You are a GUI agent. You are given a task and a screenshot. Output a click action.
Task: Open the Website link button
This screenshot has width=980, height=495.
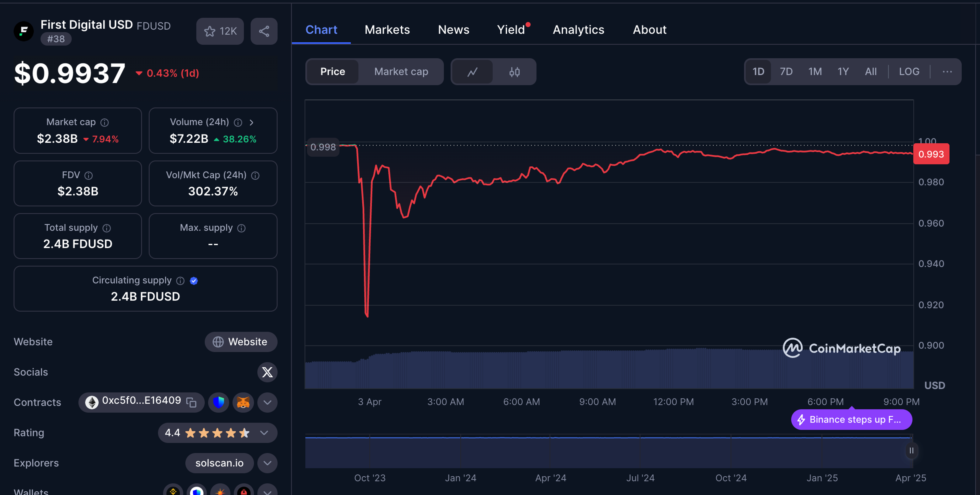pos(241,342)
